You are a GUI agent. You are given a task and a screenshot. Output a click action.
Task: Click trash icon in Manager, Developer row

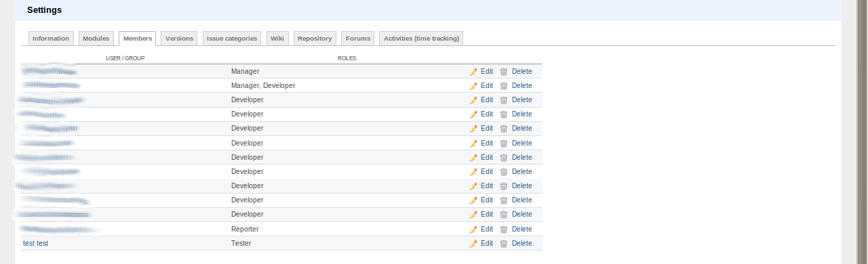click(504, 85)
